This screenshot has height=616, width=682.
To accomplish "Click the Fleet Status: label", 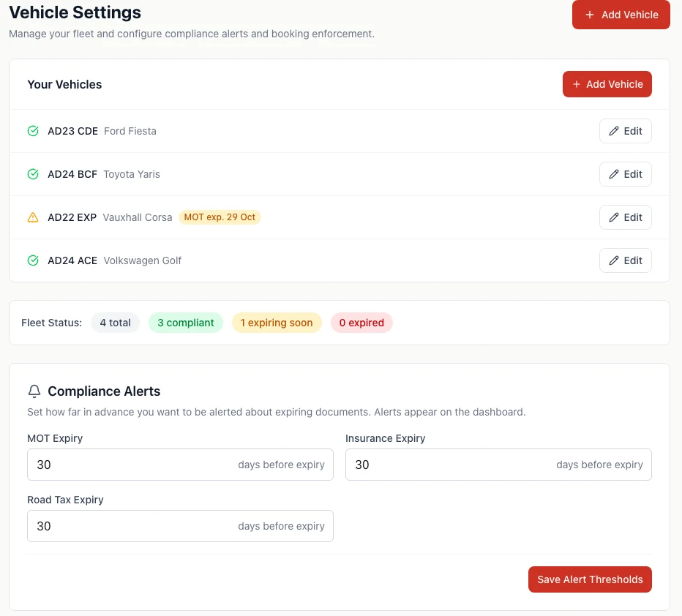I will 51,323.
